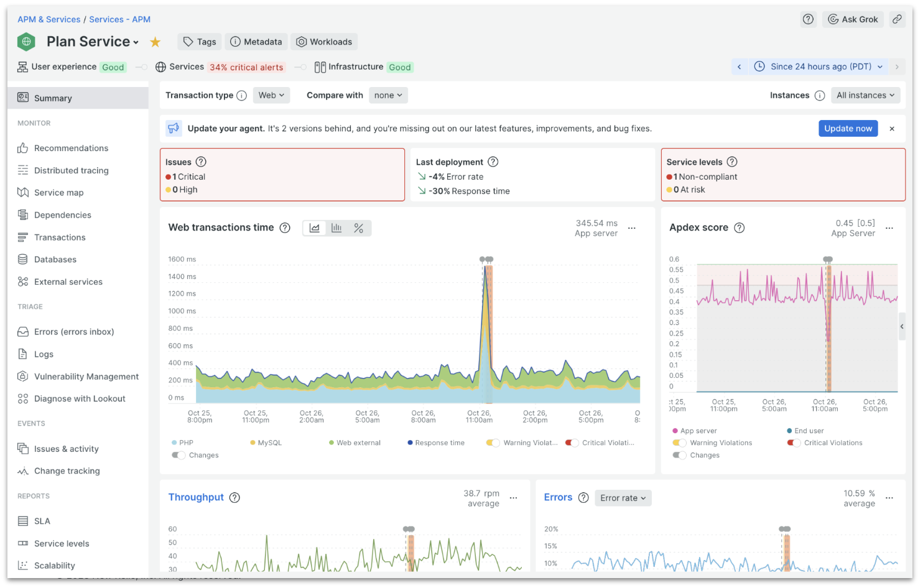Switch Web transactions chart to percentage view

(359, 228)
